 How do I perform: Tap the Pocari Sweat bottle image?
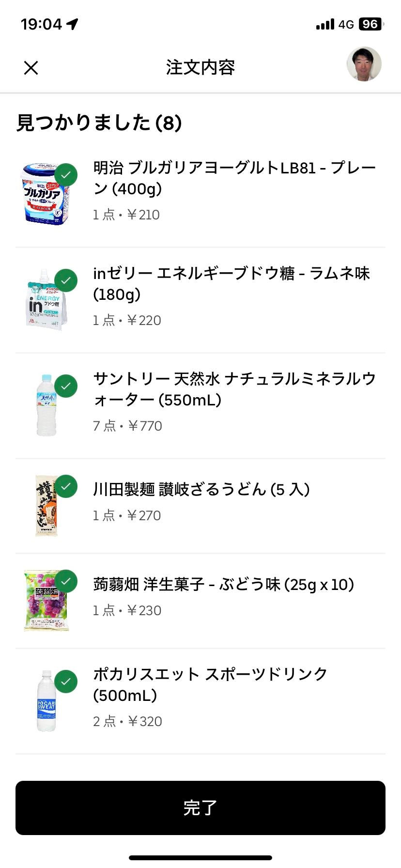[x=46, y=701]
